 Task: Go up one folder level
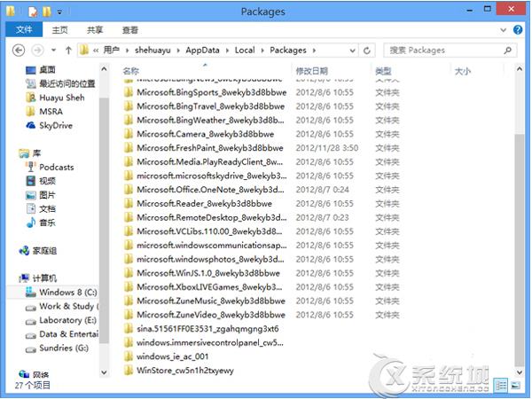tap(68, 51)
